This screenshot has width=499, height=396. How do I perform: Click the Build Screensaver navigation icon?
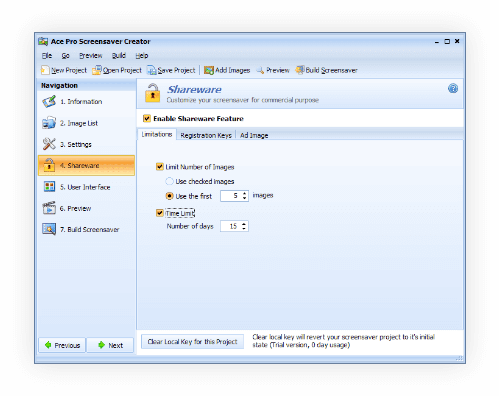tap(49, 229)
